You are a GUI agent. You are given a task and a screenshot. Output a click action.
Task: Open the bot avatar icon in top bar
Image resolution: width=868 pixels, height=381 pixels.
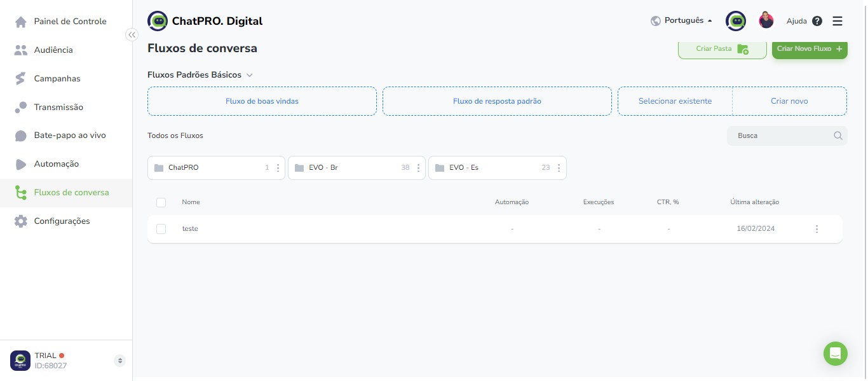pos(736,21)
